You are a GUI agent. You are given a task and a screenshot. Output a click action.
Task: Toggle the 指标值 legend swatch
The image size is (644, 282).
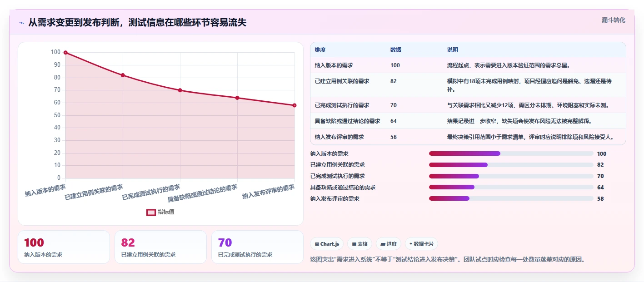(151, 212)
